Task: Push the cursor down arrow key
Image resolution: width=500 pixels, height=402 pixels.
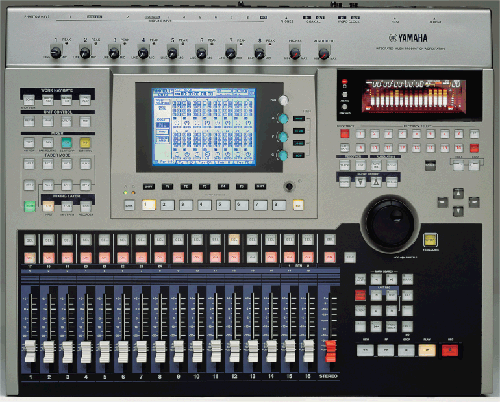Action: pyautogui.click(x=458, y=211)
